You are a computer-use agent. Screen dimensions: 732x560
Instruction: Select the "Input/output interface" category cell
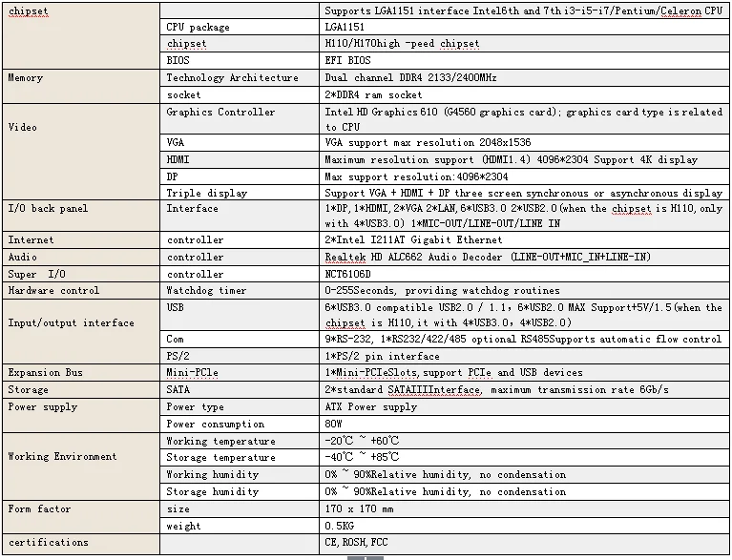point(71,323)
